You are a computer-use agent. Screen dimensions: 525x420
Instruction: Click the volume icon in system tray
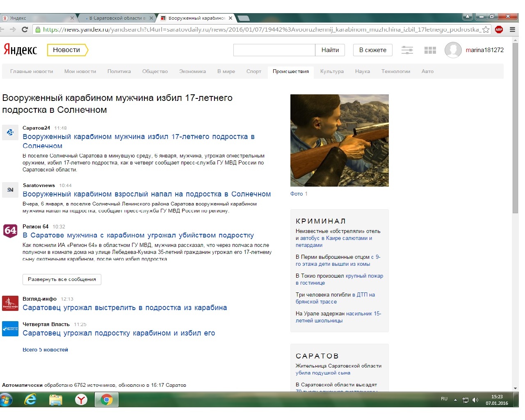point(475,400)
